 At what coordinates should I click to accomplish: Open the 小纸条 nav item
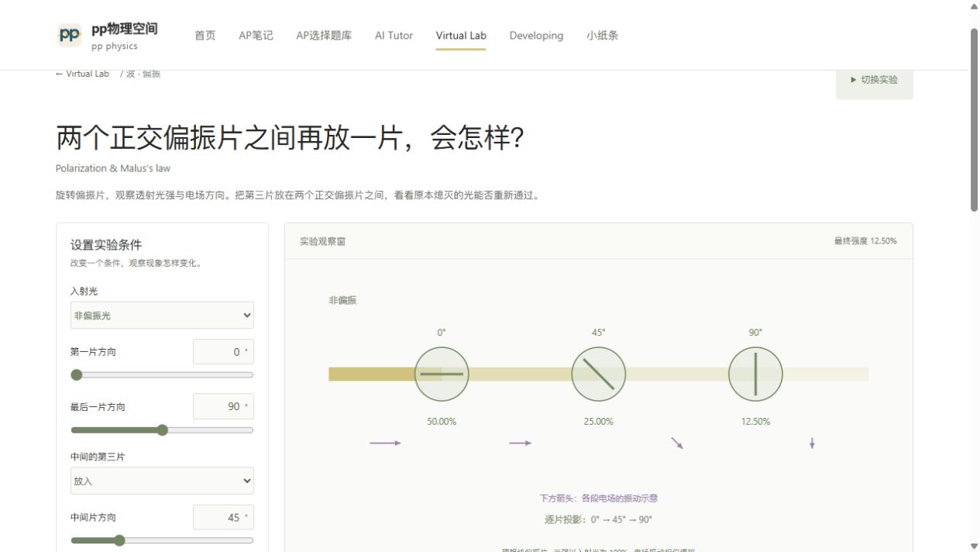pyautogui.click(x=602, y=36)
